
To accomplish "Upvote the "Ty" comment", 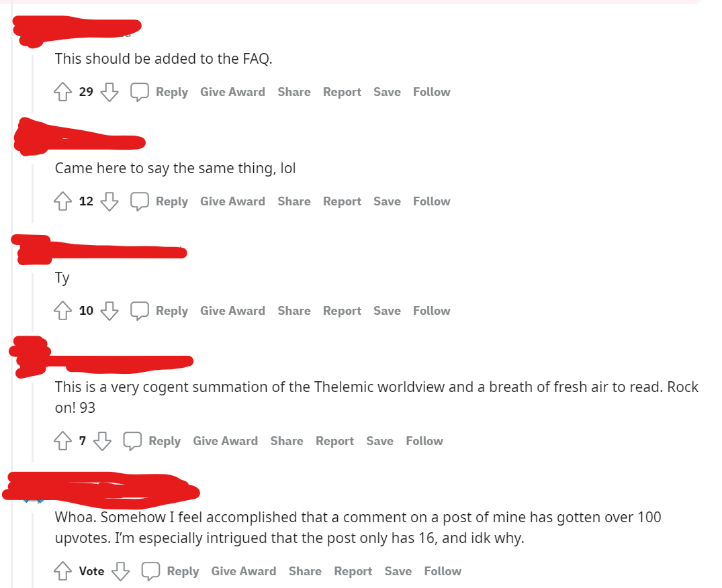I will click(x=62, y=311).
